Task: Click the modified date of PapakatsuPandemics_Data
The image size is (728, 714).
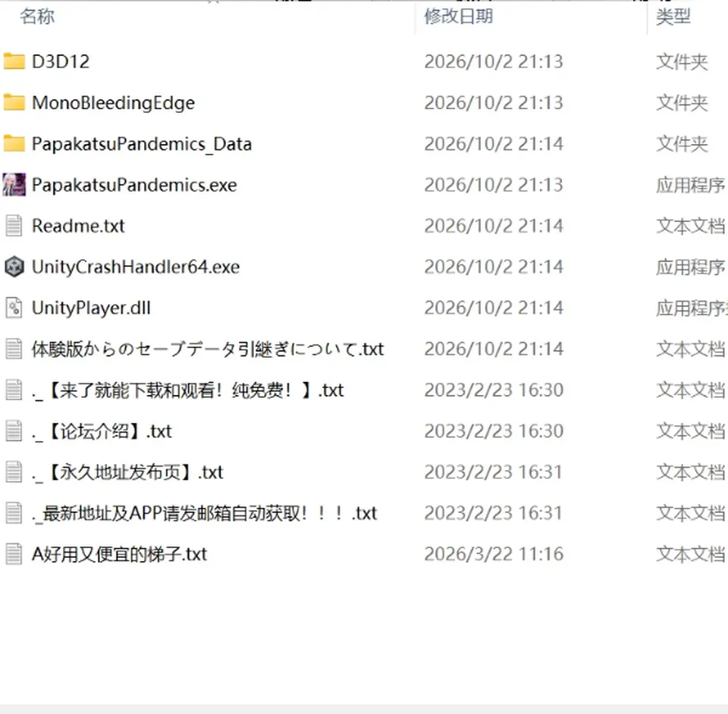Action: coord(494,144)
